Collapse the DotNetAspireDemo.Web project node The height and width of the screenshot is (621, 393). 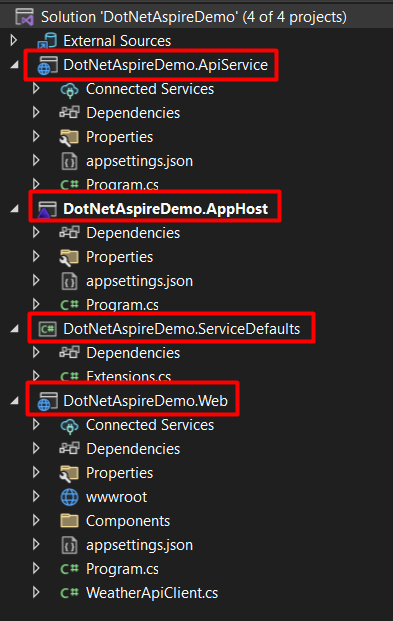tap(15, 401)
